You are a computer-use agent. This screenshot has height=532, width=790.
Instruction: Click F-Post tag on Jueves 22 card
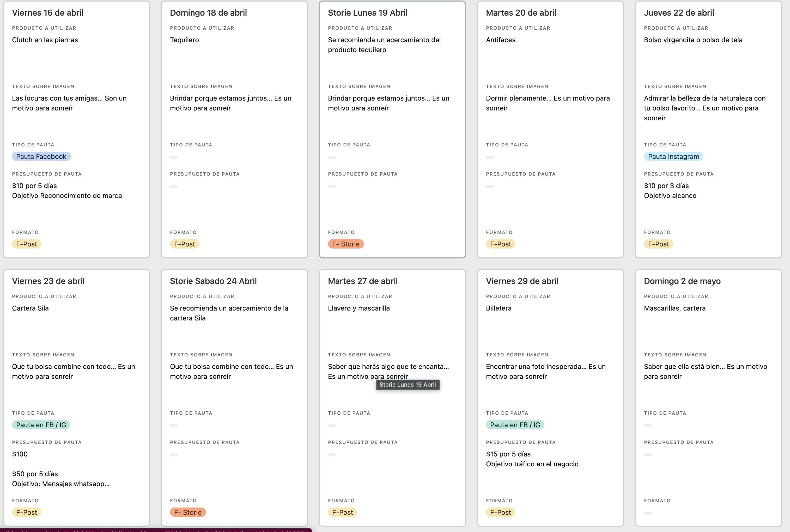[x=658, y=244]
